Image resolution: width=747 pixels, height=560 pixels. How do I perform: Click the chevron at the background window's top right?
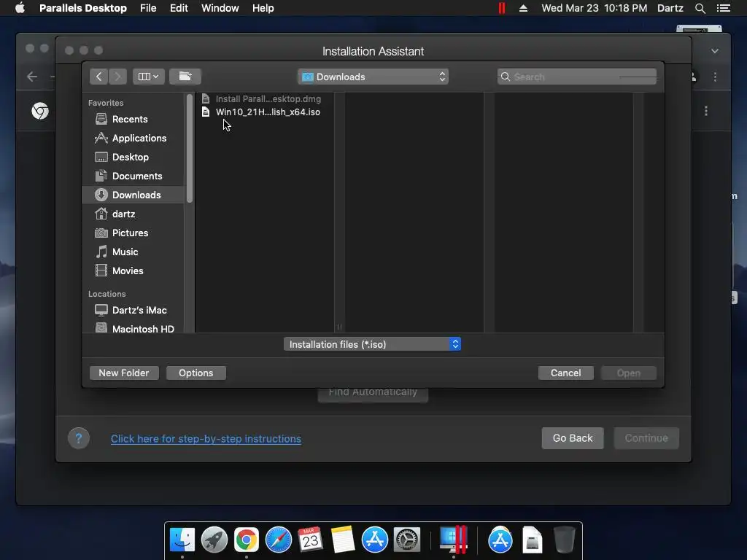(x=715, y=51)
